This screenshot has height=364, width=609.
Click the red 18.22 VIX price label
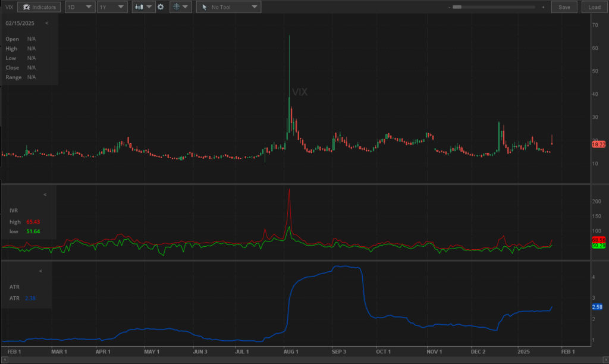(x=598, y=145)
